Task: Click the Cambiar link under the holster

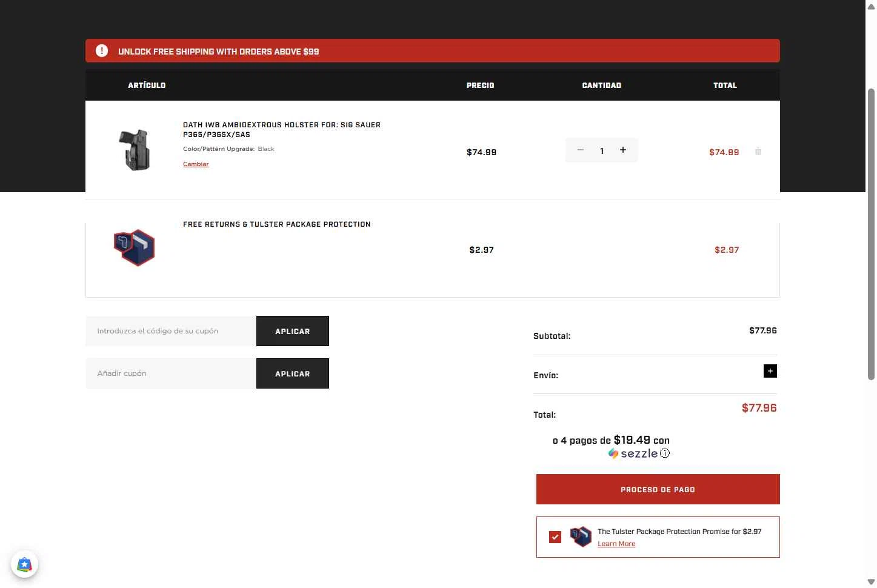Action: point(196,164)
